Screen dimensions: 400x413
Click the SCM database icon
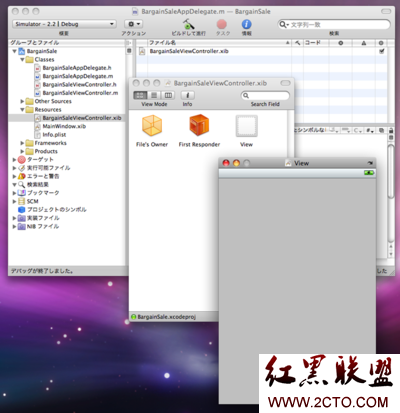point(22,201)
